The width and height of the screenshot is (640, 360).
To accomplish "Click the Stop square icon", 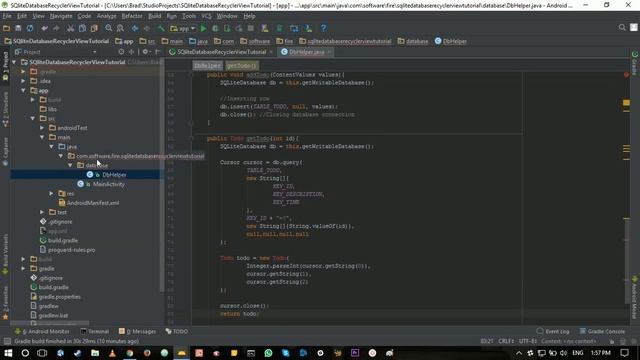I will click(251, 28).
